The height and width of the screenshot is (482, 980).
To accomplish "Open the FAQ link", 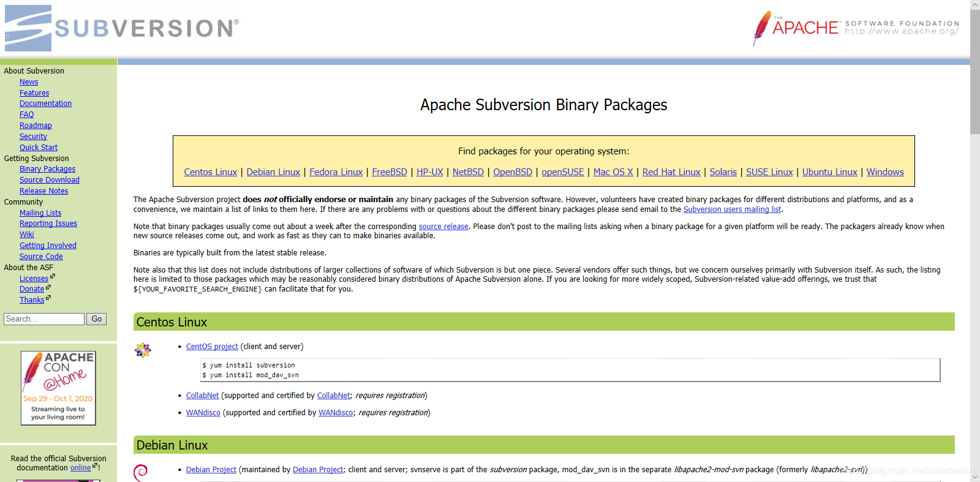I will pyautogui.click(x=26, y=115).
